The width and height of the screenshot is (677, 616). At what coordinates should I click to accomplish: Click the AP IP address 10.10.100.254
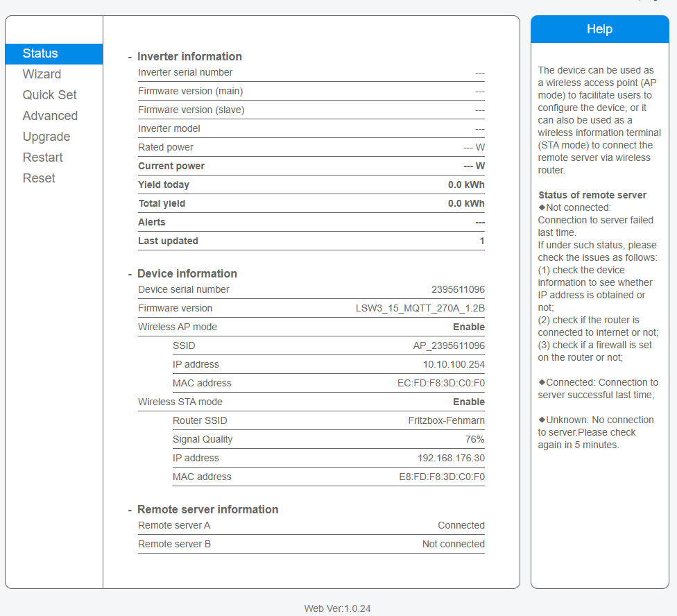pos(454,364)
